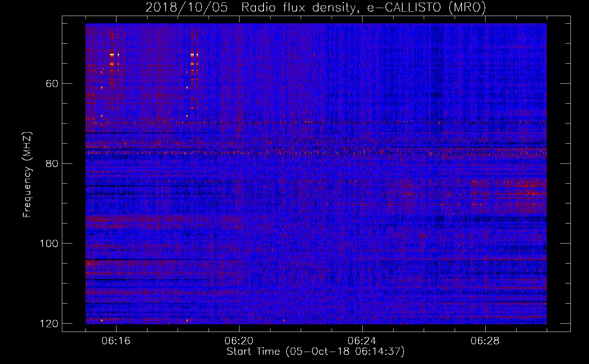Click the '60' frequency tick label

click(x=52, y=84)
